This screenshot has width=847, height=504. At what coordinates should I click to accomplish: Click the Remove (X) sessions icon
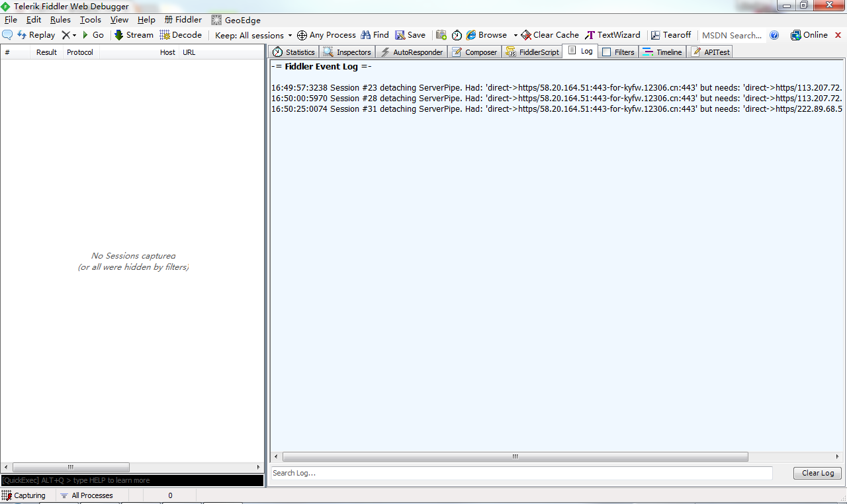[x=66, y=35]
